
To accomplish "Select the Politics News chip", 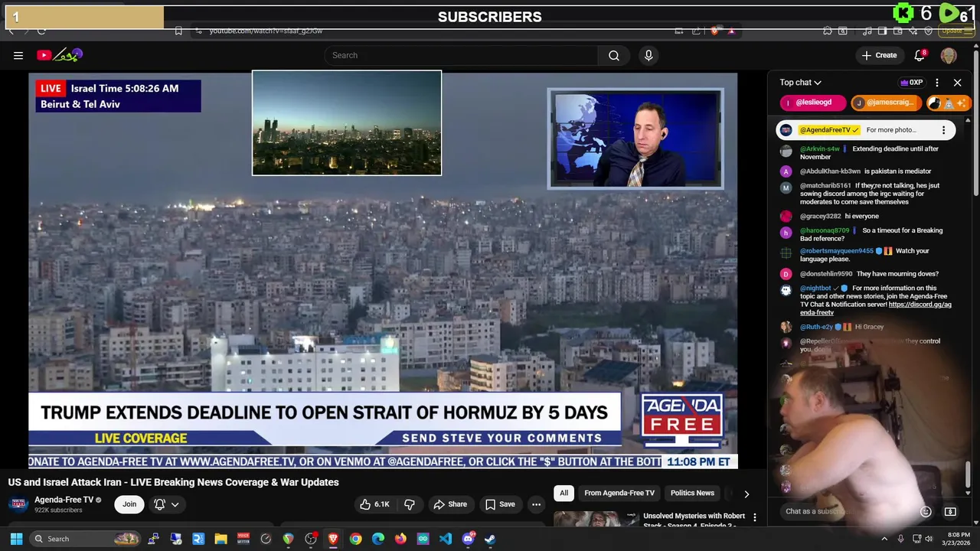I will coord(692,494).
